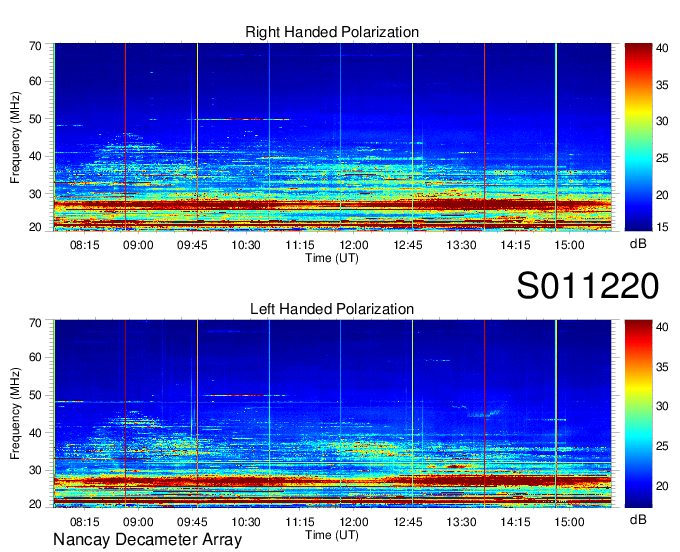The image size is (680, 552).
Task: Click the 20 MHz tick label on lower plot
Action: [35, 504]
